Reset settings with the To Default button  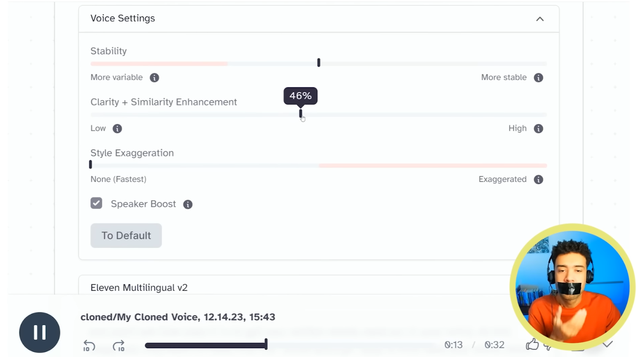(126, 235)
